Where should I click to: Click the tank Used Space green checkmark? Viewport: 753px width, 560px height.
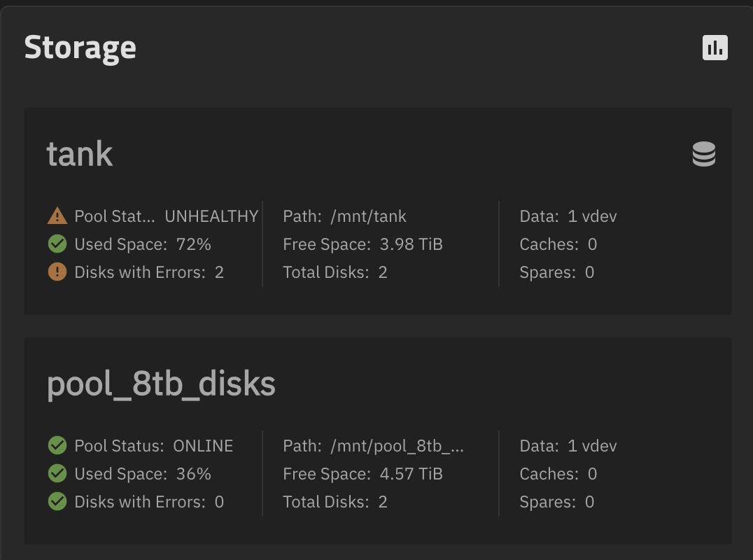pyautogui.click(x=57, y=244)
